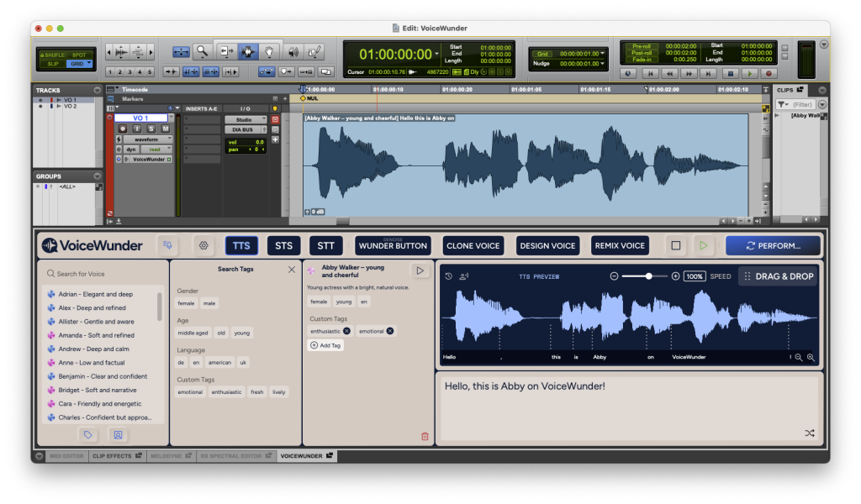The image size is (861, 504).
Task: Select Amanda - Soft and refined voice
Action: tap(97, 335)
